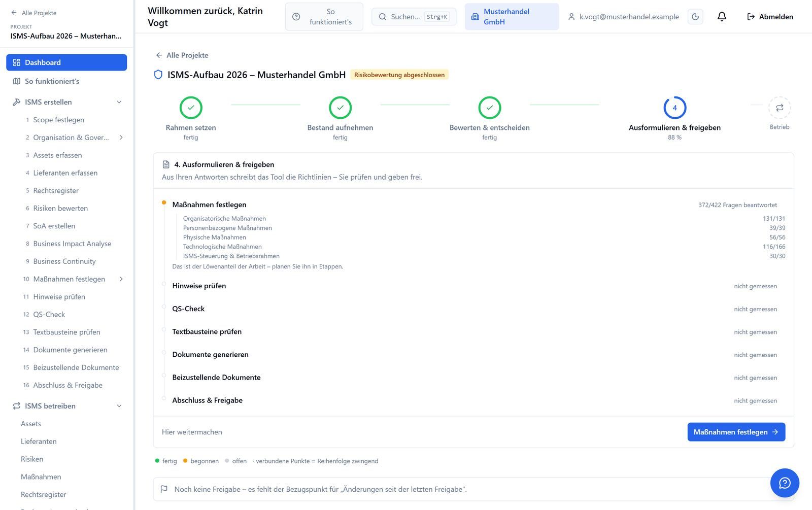The width and height of the screenshot is (812, 510).
Task: Go to 'Scope festlegen' step
Action: [x=73, y=120]
